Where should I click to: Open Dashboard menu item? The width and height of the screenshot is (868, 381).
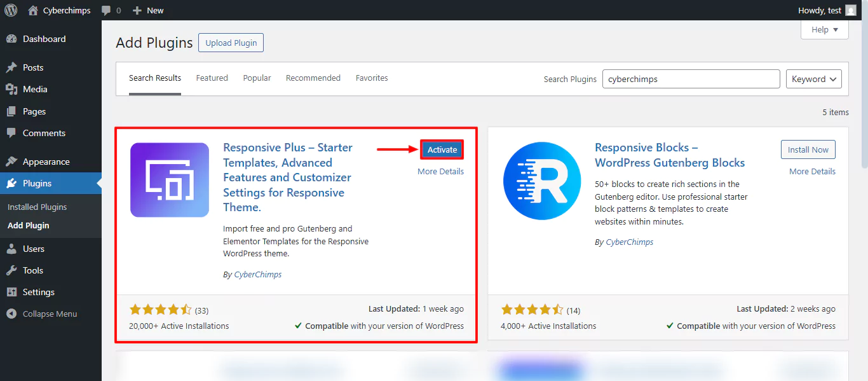pyautogui.click(x=51, y=39)
